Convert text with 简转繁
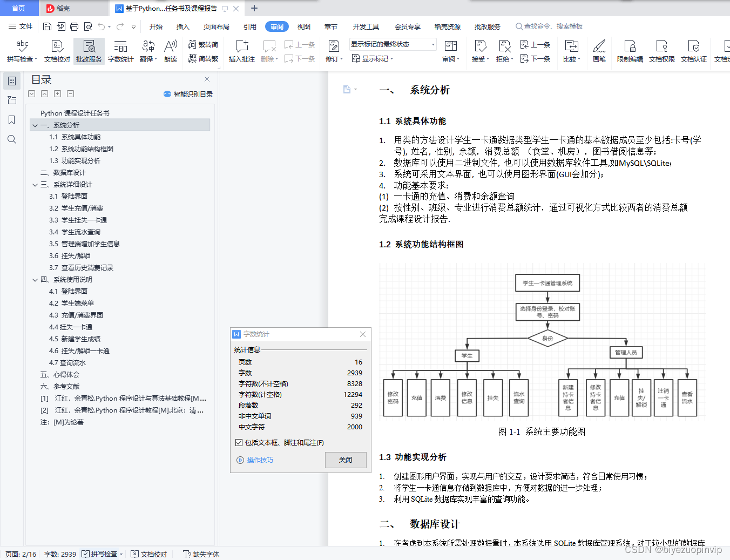Image resolution: width=730 pixels, height=560 pixels. (x=203, y=59)
